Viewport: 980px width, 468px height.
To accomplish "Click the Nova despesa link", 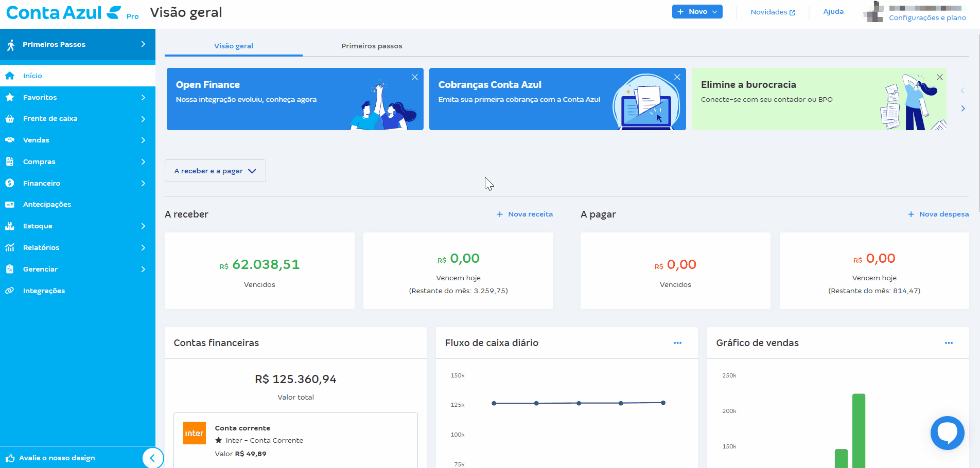I will pyautogui.click(x=938, y=214).
